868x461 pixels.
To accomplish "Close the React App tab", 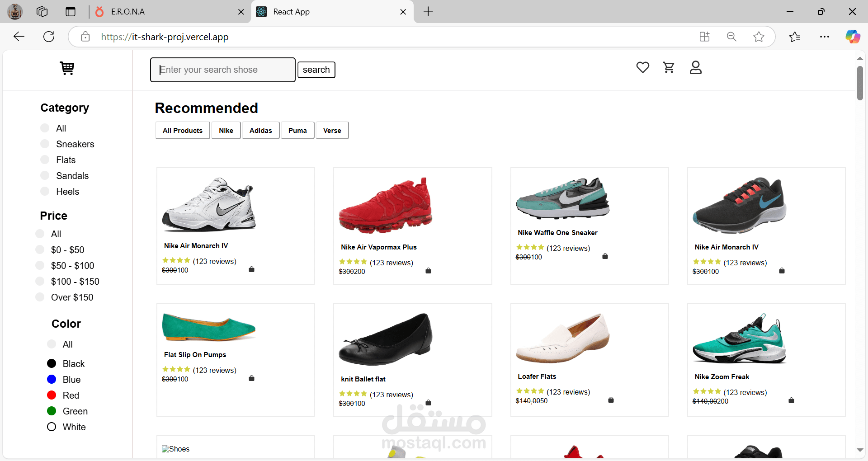I will (x=403, y=12).
